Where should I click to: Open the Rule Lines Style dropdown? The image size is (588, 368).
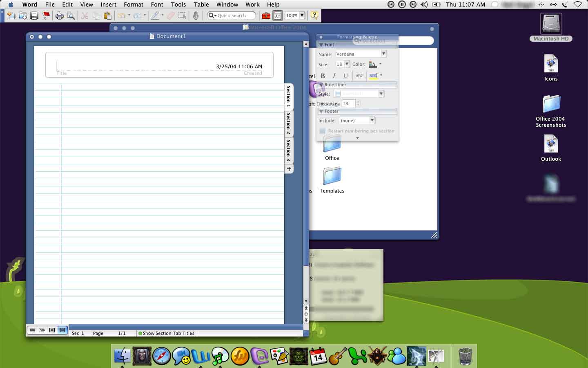click(381, 94)
